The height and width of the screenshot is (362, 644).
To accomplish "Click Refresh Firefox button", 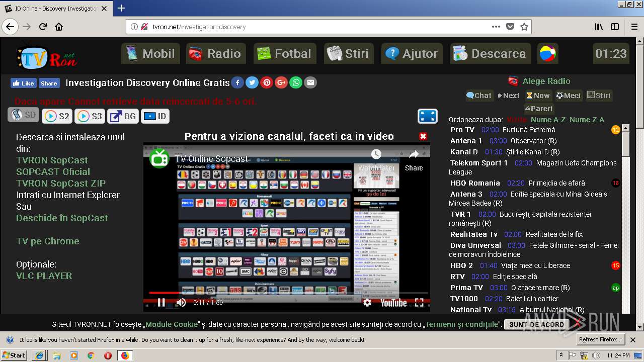I will [600, 339].
